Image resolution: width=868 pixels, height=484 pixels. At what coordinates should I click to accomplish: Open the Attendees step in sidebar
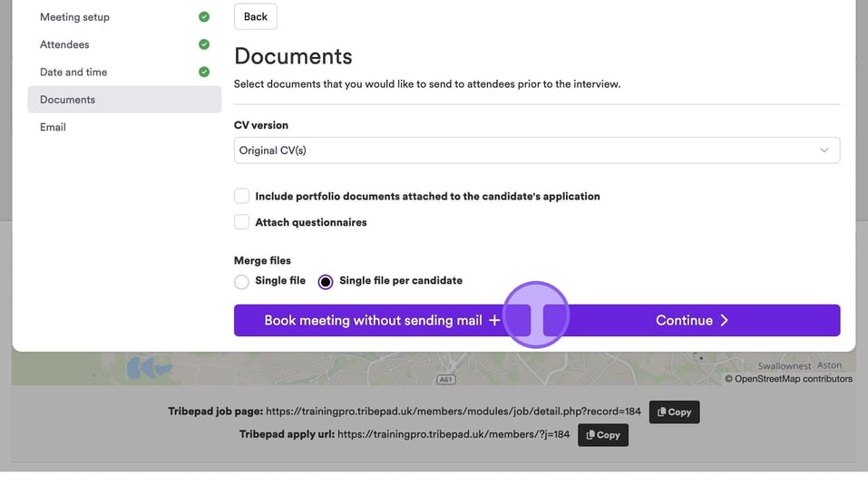point(64,44)
